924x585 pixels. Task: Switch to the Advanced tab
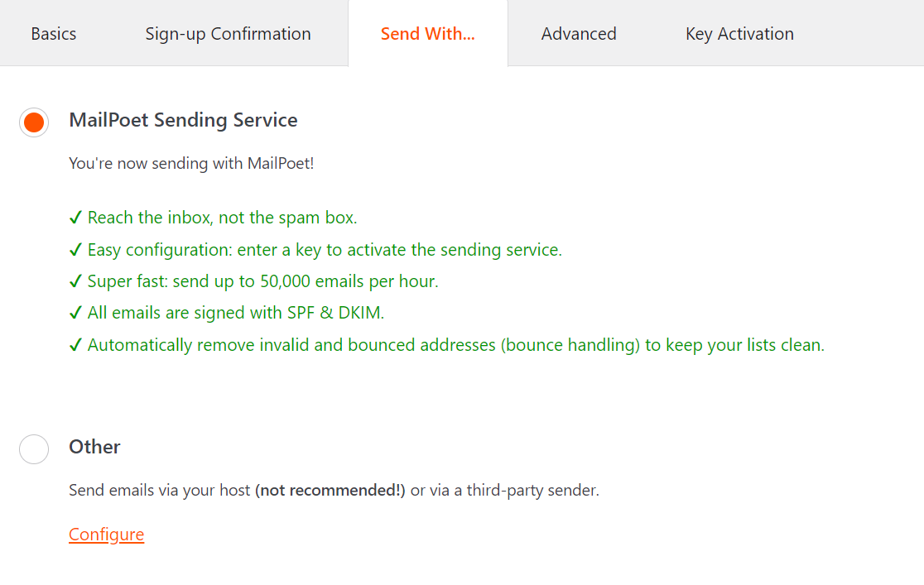point(579,33)
